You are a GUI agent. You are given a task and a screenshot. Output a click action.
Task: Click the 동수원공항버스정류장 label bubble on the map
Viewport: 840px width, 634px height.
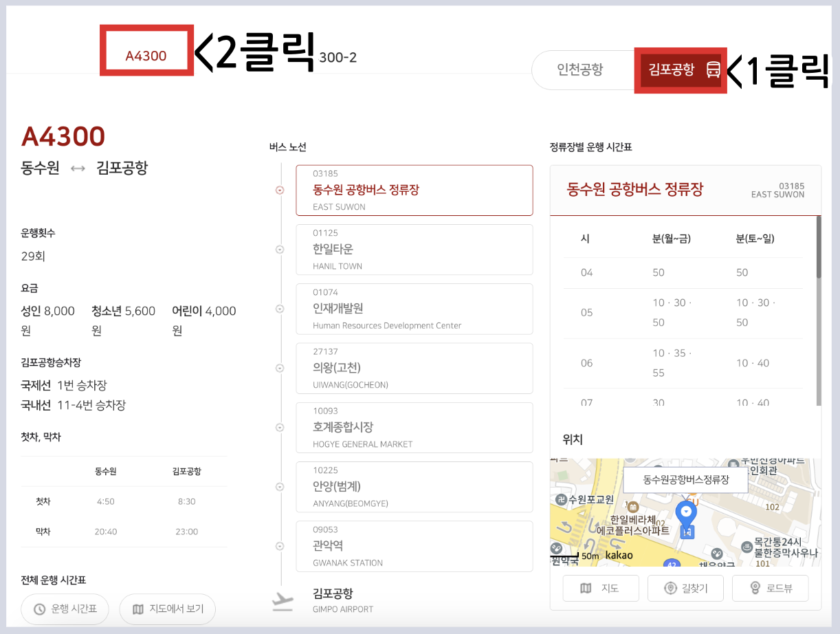coord(685,479)
